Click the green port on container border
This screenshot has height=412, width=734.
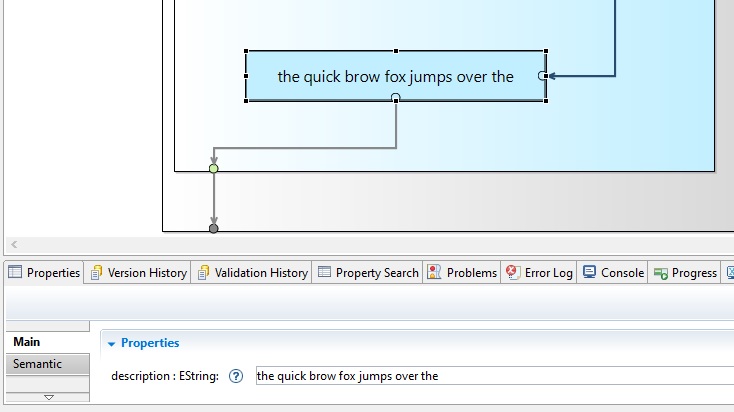(x=213, y=169)
